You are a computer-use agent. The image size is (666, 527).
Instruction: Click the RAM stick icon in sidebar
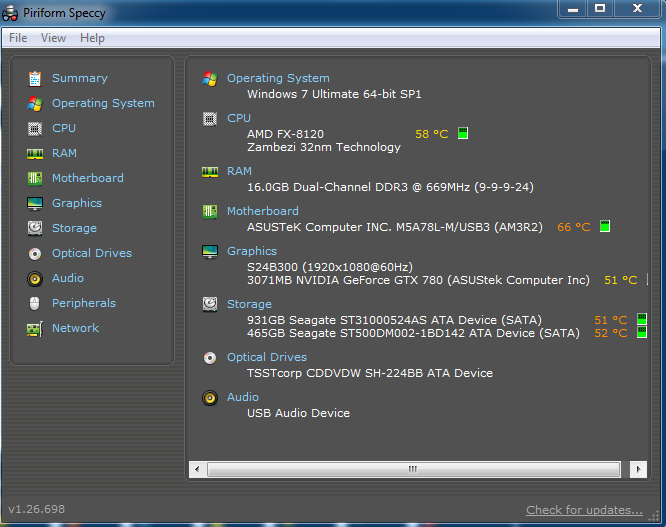tap(35, 154)
